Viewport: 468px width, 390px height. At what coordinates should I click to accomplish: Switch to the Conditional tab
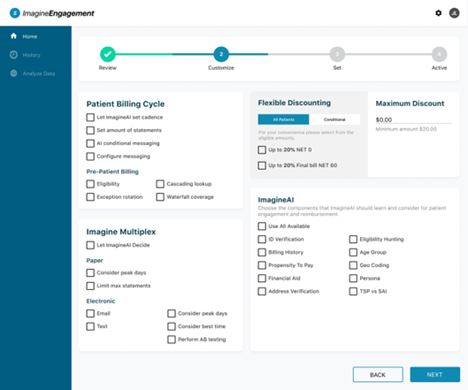(335, 119)
